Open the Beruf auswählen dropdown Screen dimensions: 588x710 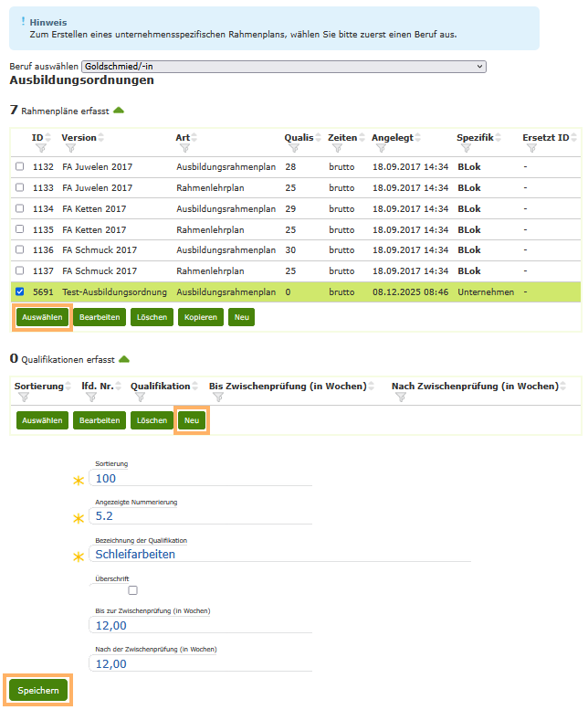coord(283,67)
